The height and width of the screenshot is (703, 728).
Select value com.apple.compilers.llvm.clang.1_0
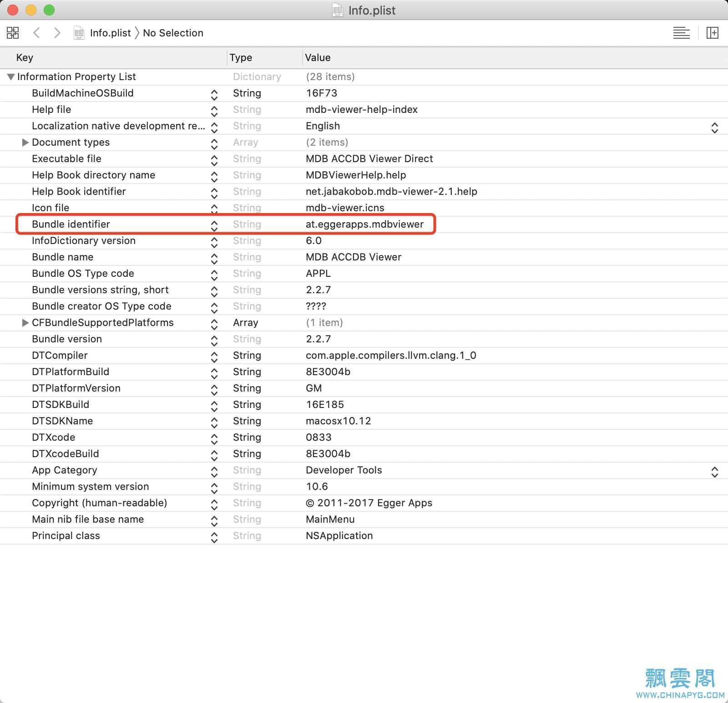(x=391, y=355)
